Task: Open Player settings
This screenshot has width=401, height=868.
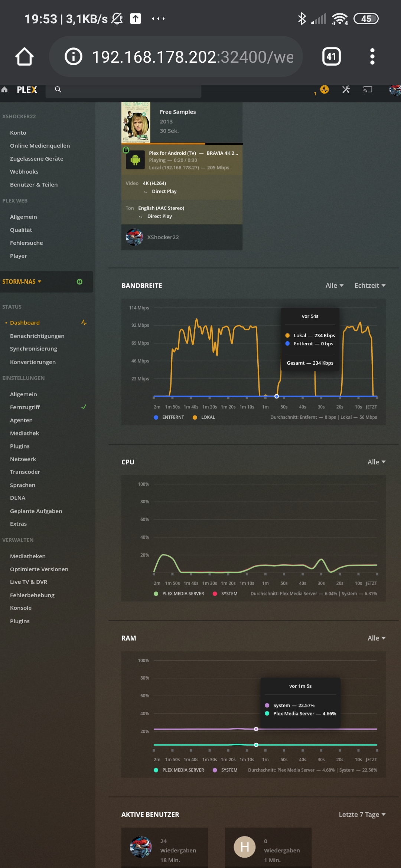Action: (19, 256)
